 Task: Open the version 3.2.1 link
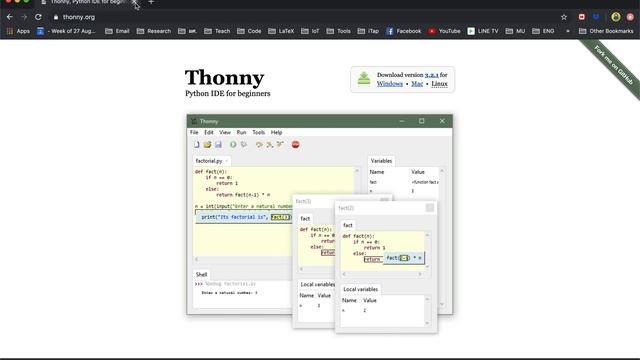click(431, 75)
